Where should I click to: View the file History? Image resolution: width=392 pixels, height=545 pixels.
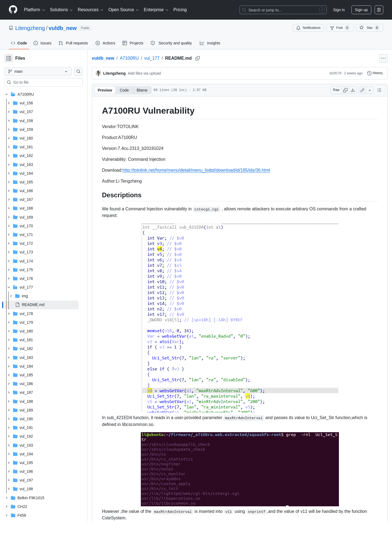click(x=375, y=73)
